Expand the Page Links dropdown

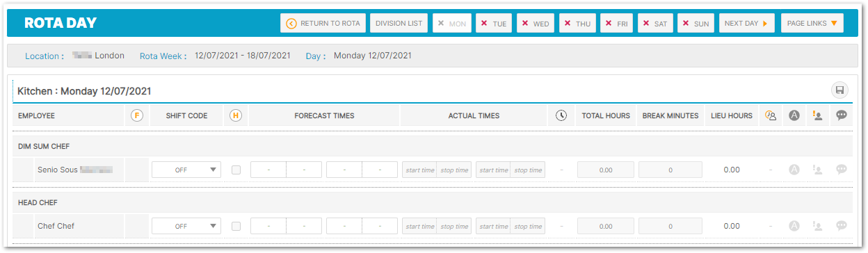pos(812,23)
